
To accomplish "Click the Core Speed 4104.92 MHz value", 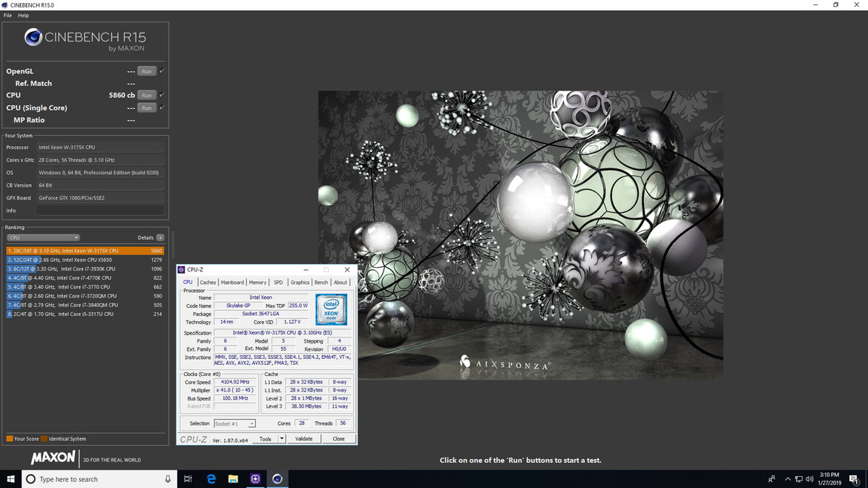I will [235, 383].
